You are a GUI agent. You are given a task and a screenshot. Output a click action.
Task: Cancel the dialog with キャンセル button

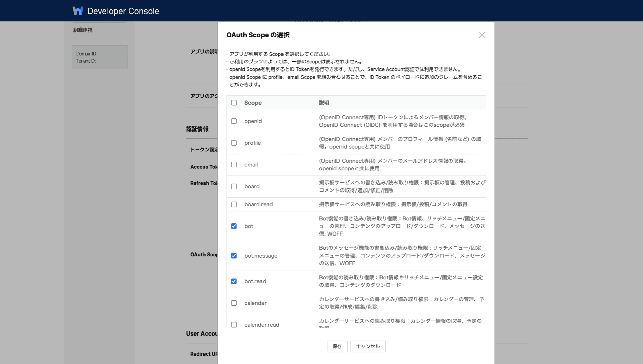click(x=368, y=346)
